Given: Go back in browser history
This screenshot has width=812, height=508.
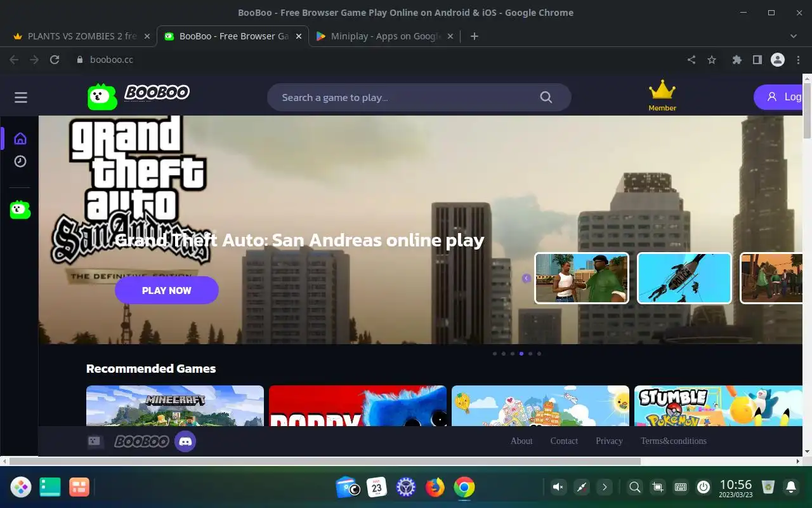Looking at the screenshot, I should pyautogui.click(x=14, y=60).
